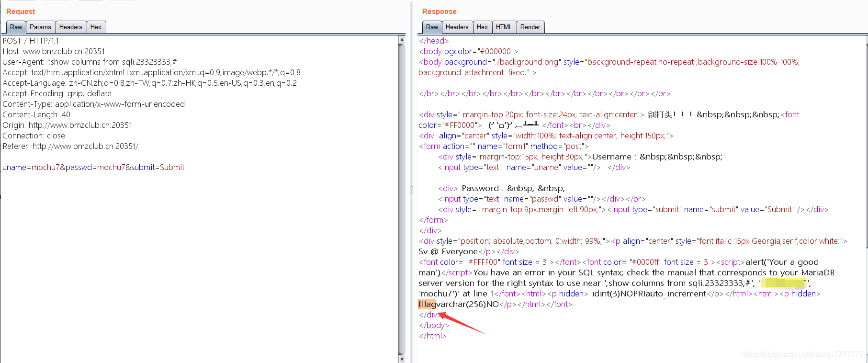Click the POST / HTTP/1.1 request line
Viewport: 868px width, 363px height.
(31, 41)
